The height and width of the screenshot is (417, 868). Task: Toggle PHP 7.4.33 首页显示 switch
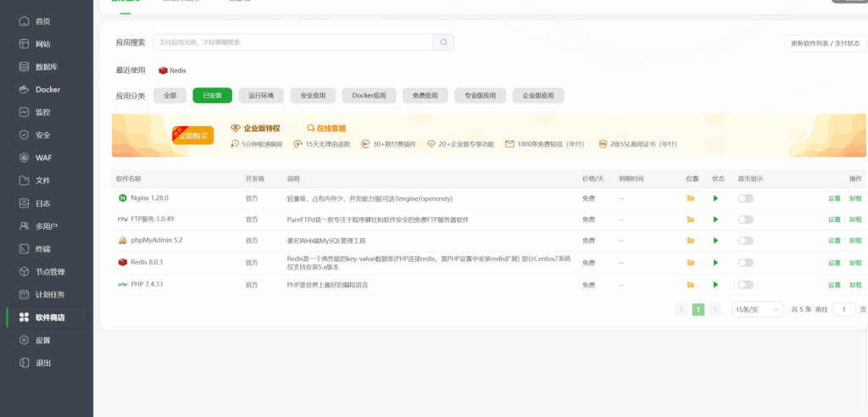pos(746,285)
